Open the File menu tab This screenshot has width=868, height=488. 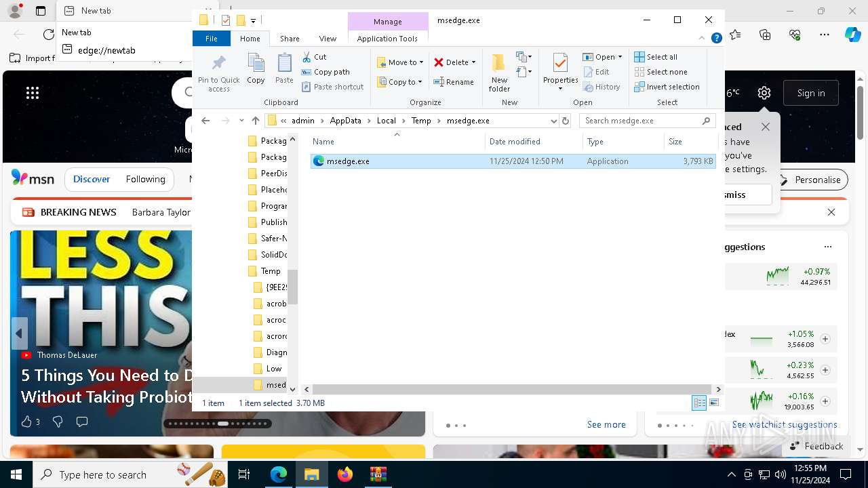click(x=212, y=39)
